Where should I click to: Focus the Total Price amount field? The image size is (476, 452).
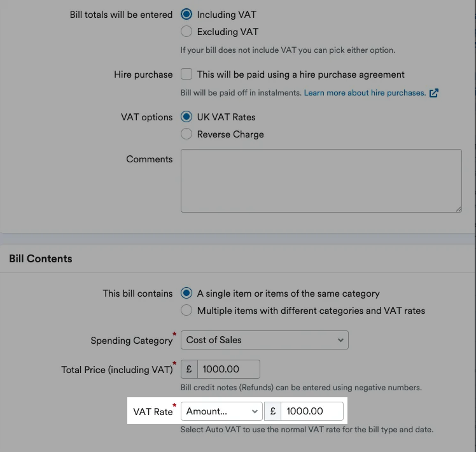point(228,369)
